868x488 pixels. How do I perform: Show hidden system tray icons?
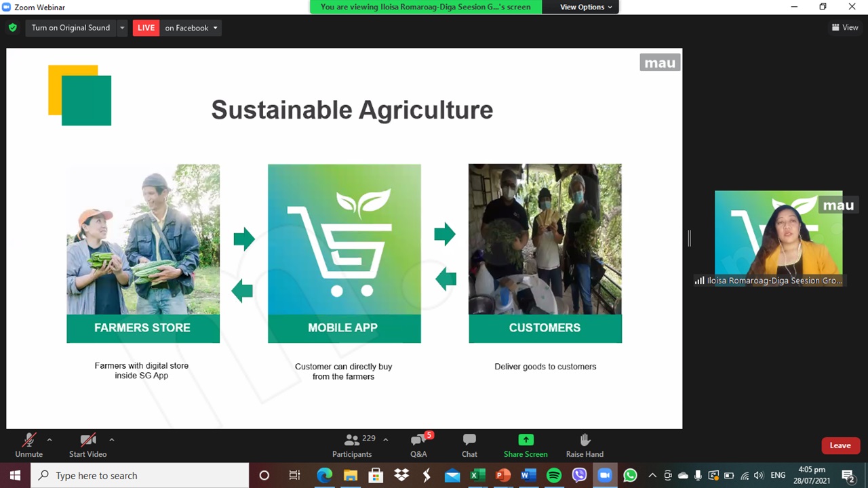click(x=652, y=475)
